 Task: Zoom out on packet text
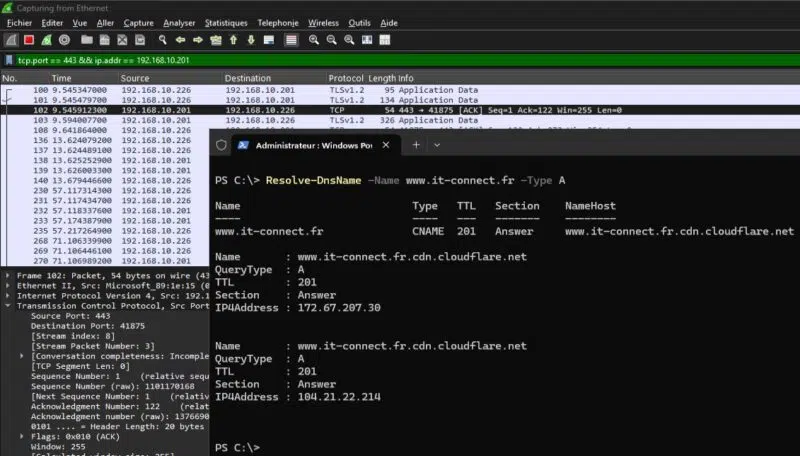pos(332,40)
